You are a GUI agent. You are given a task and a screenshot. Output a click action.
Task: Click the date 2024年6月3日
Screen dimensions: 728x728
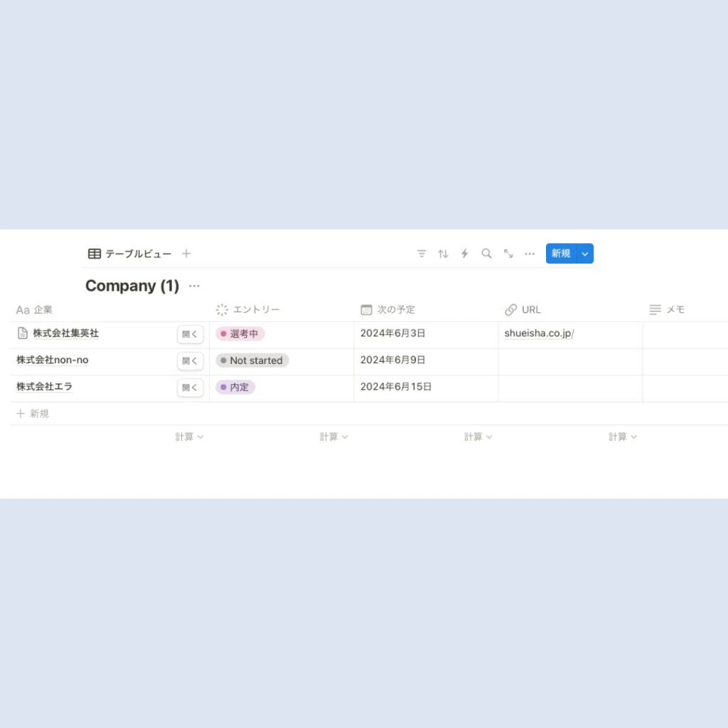[392, 333]
